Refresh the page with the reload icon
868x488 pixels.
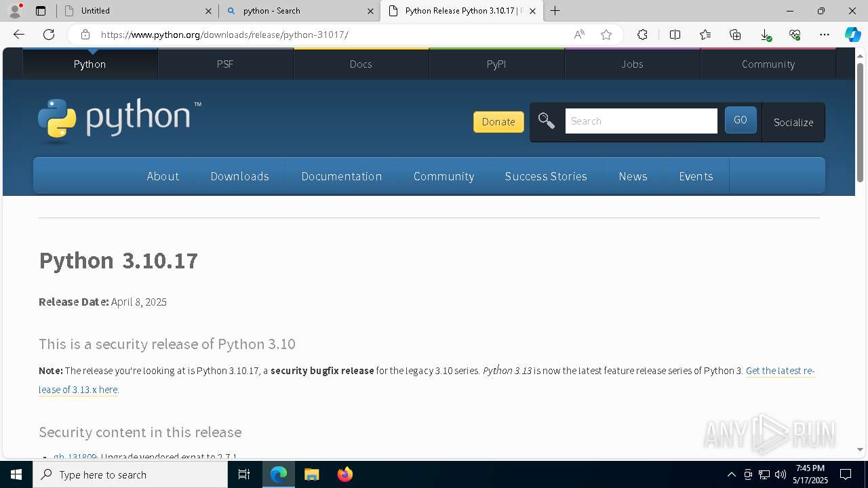click(49, 35)
